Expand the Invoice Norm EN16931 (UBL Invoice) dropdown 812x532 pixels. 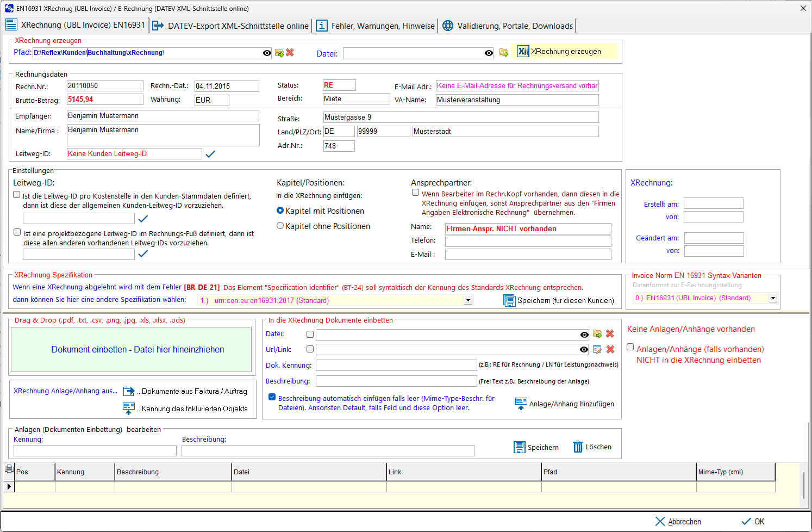[773, 298]
